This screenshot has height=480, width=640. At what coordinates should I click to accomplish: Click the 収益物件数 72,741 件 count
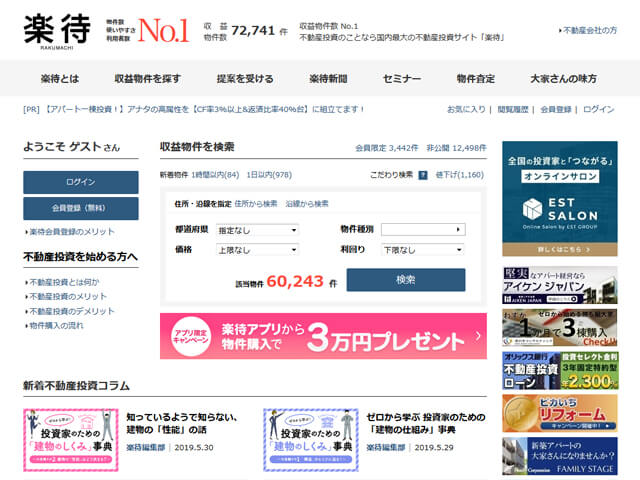[x=246, y=31]
